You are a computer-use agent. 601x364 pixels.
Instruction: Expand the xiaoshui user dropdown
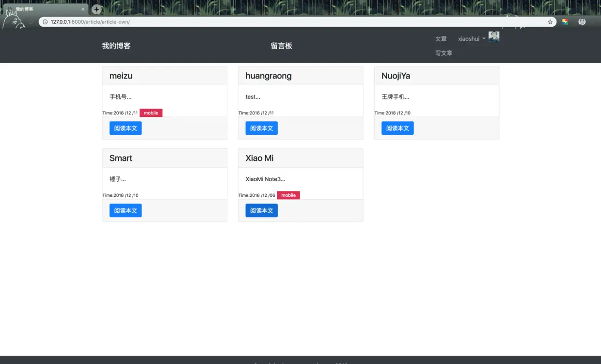pos(472,39)
